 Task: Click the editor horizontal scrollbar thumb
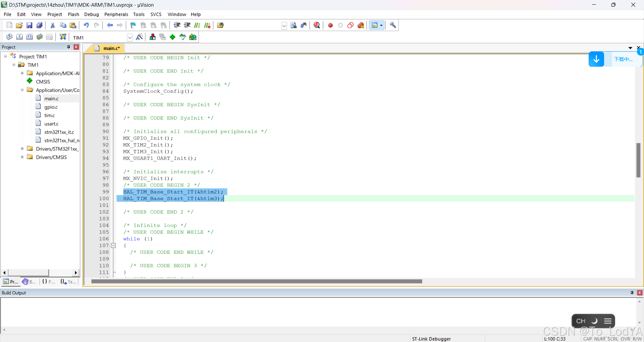257,281
